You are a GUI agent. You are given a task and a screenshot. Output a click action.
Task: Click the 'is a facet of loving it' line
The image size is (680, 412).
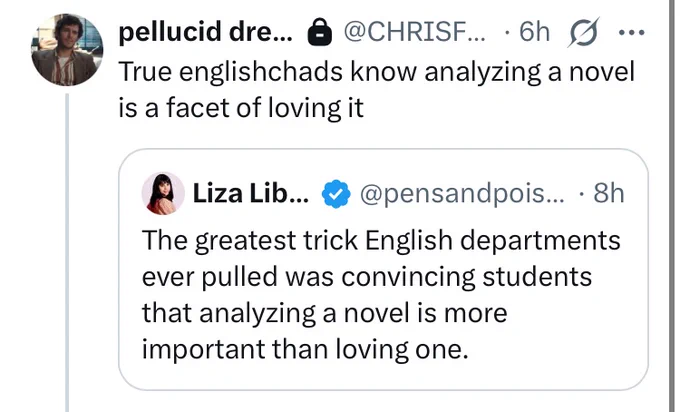pyautogui.click(x=241, y=108)
